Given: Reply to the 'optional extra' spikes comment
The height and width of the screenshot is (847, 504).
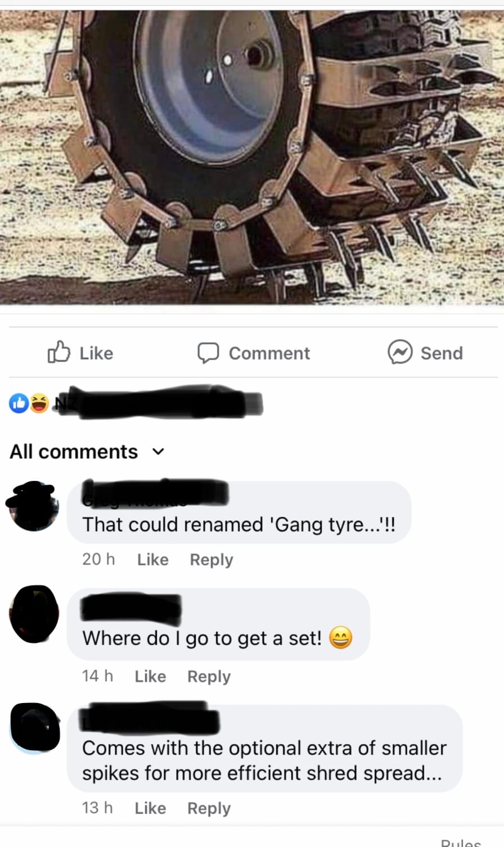Looking at the screenshot, I should click(x=209, y=808).
